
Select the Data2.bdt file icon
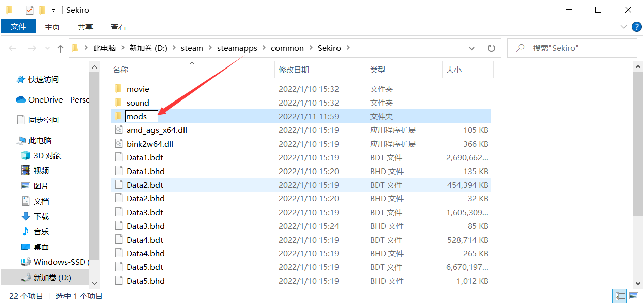tap(119, 185)
